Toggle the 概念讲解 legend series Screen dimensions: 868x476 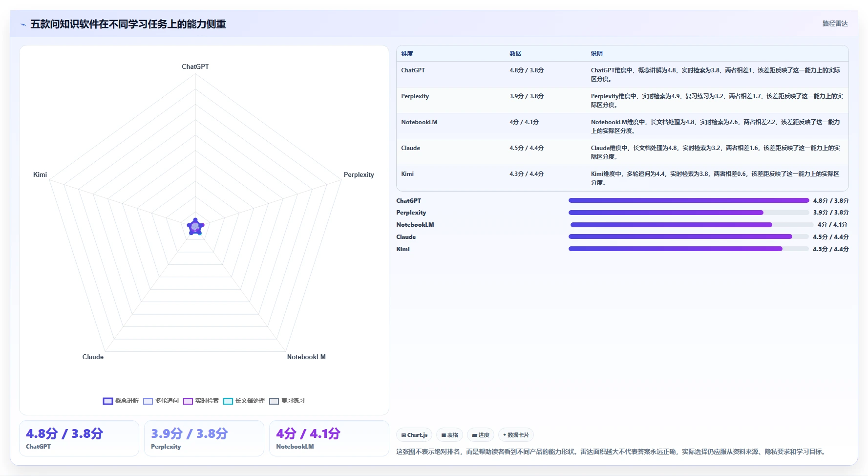(x=121, y=401)
